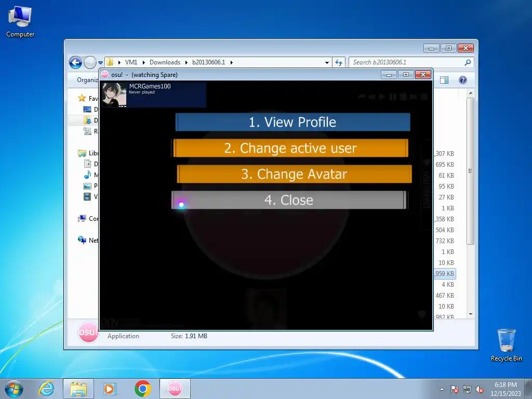Click the Explorer scrollbar up arrow
The image size is (532, 399).
point(471,93)
